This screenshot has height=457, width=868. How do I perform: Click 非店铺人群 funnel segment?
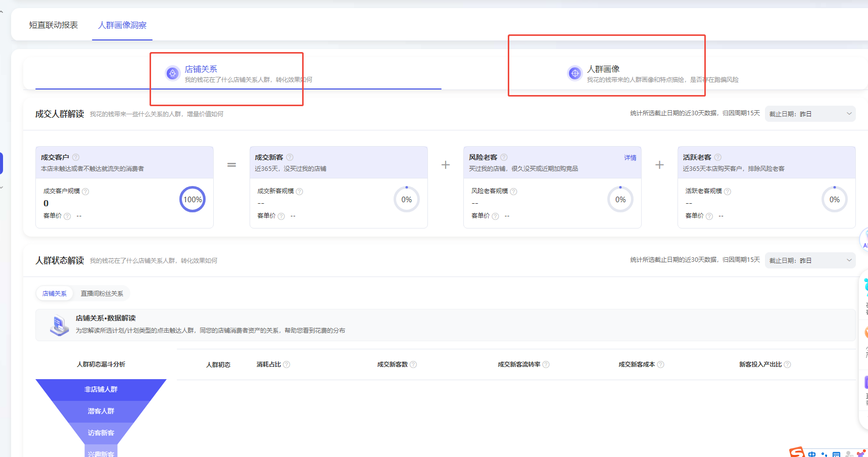(x=101, y=389)
